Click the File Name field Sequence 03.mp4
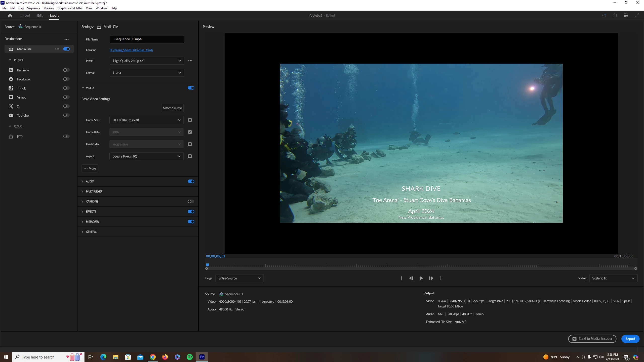 click(x=147, y=39)
